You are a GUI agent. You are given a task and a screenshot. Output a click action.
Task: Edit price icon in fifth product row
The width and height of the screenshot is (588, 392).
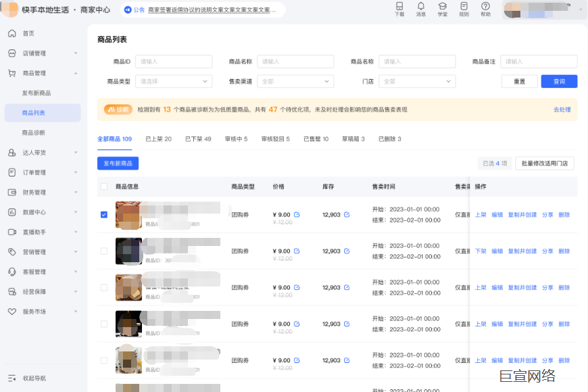[x=297, y=360]
